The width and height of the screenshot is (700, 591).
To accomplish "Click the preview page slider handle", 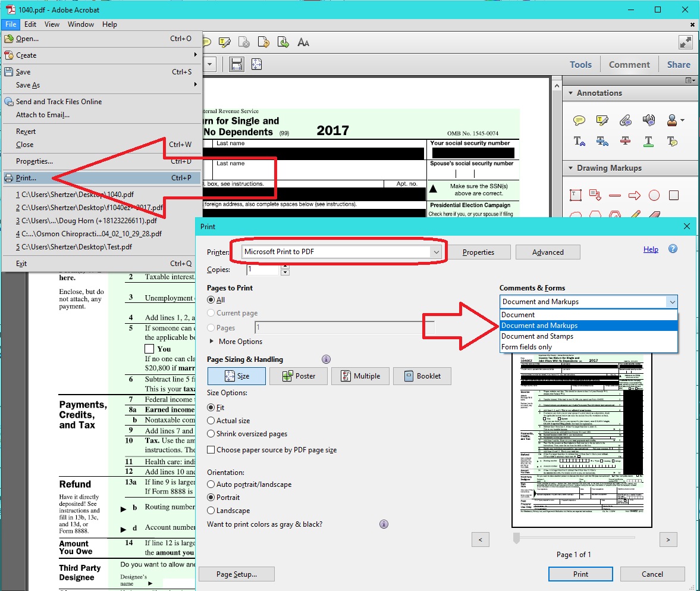I will (516, 538).
